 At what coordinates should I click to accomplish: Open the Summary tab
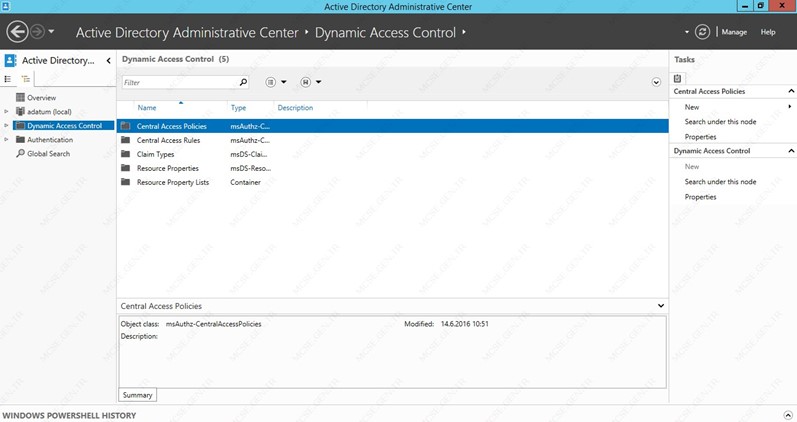[x=137, y=395]
